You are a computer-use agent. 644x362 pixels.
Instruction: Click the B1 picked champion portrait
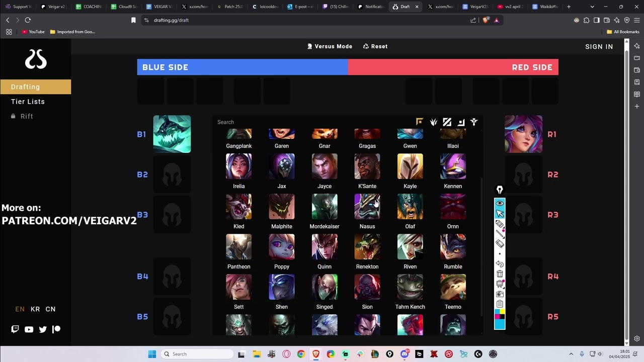(x=172, y=134)
